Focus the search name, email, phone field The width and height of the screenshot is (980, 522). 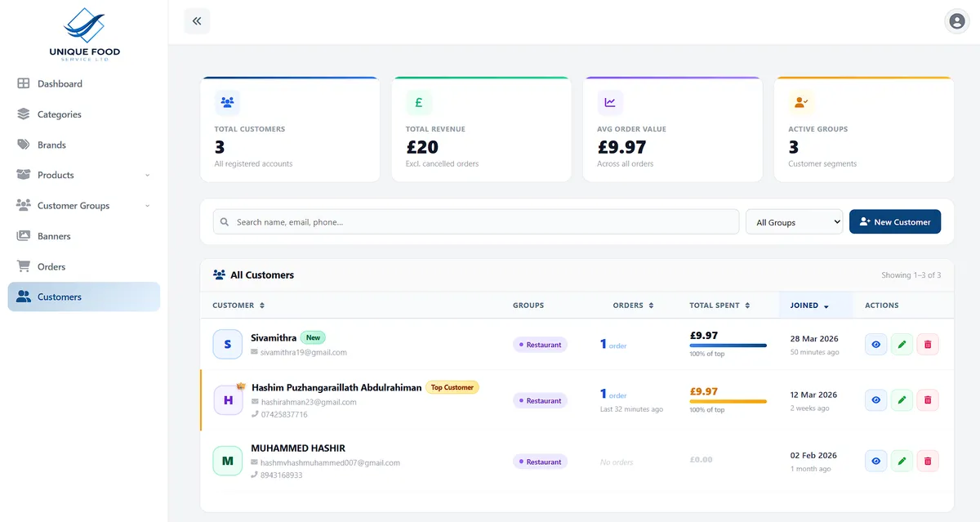click(476, 222)
